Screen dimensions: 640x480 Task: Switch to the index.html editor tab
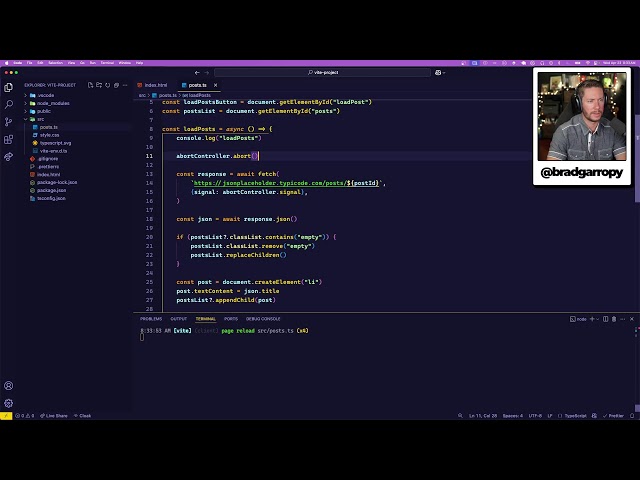[x=152, y=85]
